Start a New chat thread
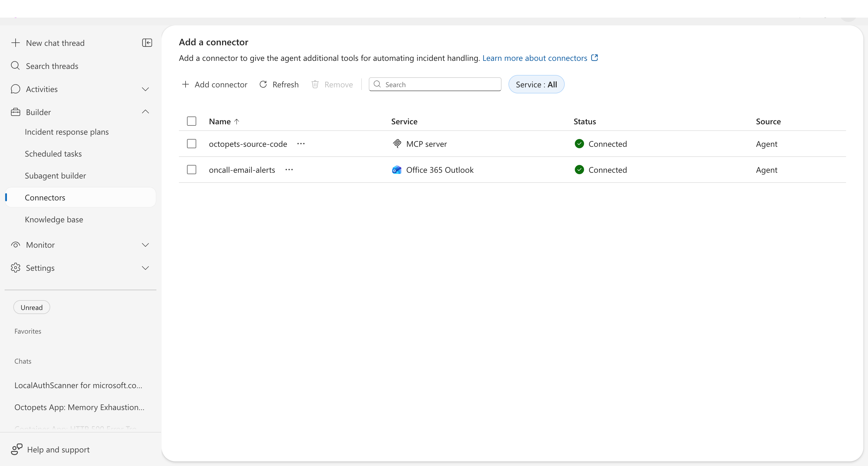868x466 pixels. coord(55,43)
